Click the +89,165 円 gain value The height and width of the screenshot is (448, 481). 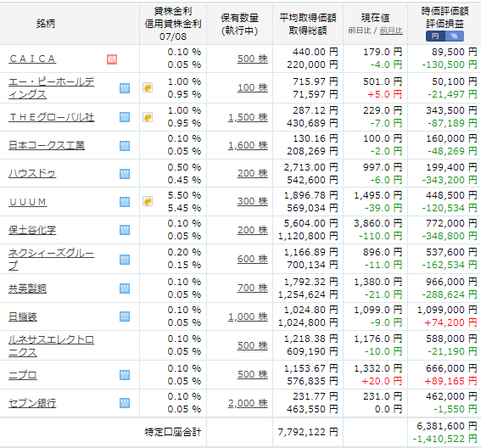450,381
